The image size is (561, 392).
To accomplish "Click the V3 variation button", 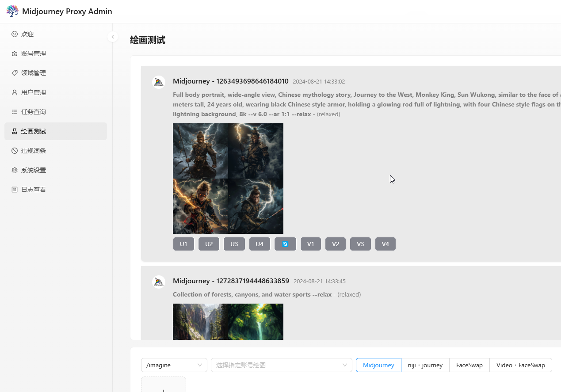I will point(360,244).
